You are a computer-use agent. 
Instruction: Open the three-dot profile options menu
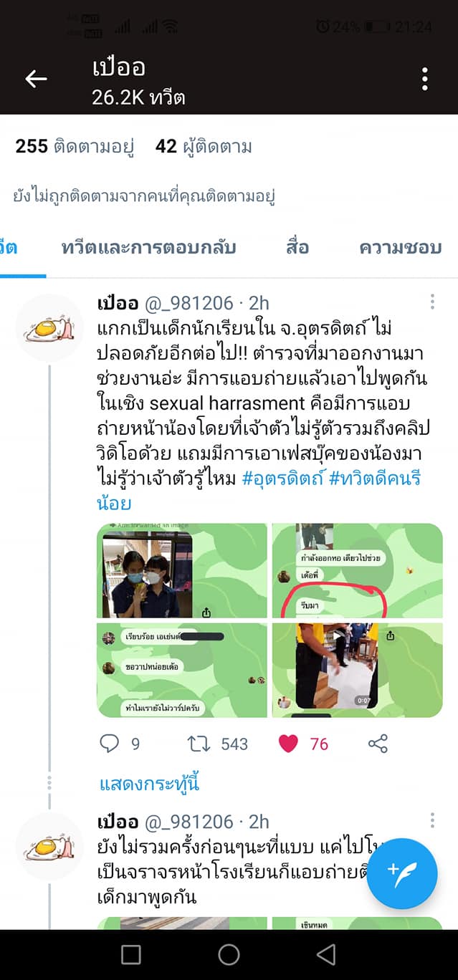tap(425, 79)
